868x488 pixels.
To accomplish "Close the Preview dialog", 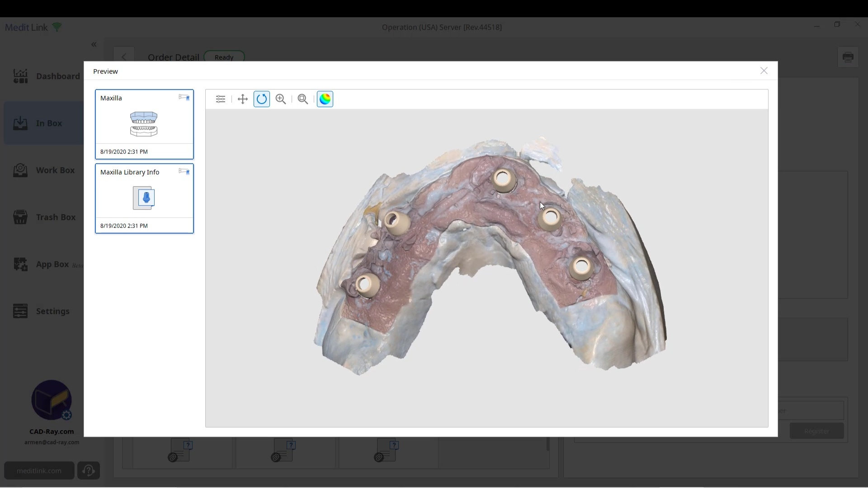I will 764,71.
